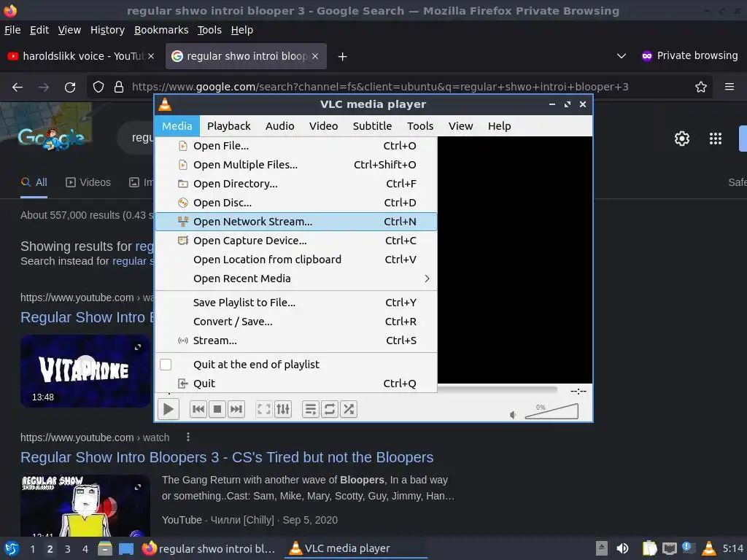The width and height of the screenshot is (747, 560).
Task: Select Quit from the Media menu
Action: click(296, 384)
